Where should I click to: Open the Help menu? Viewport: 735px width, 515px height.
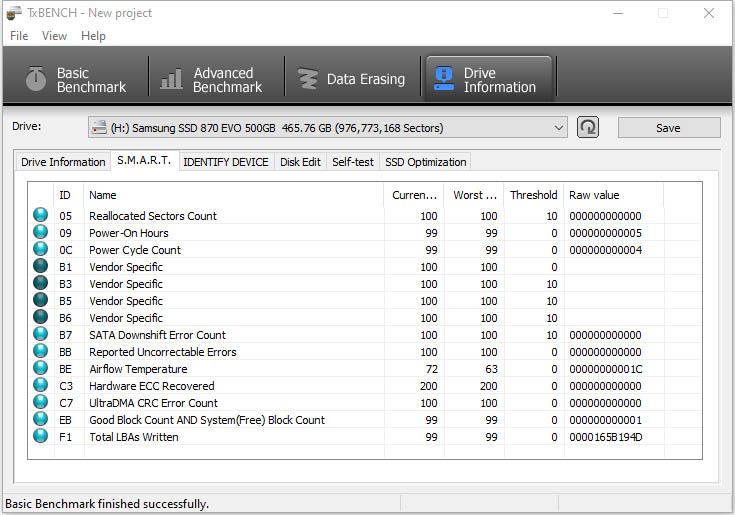[93, 36]
